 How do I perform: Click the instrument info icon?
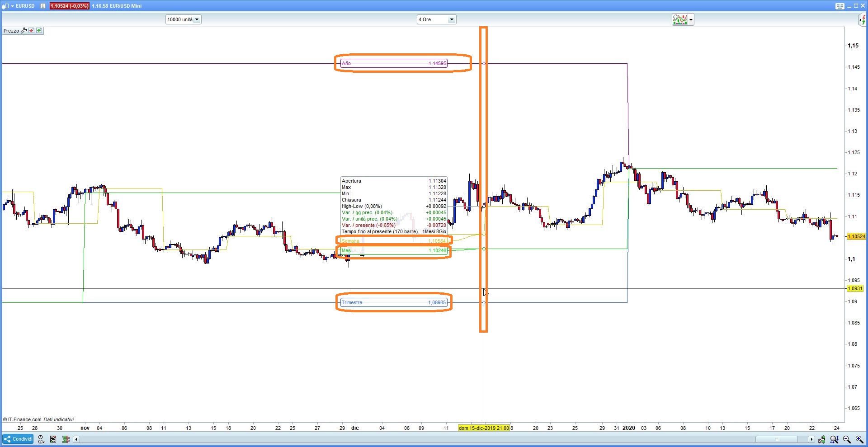[43, 6]
